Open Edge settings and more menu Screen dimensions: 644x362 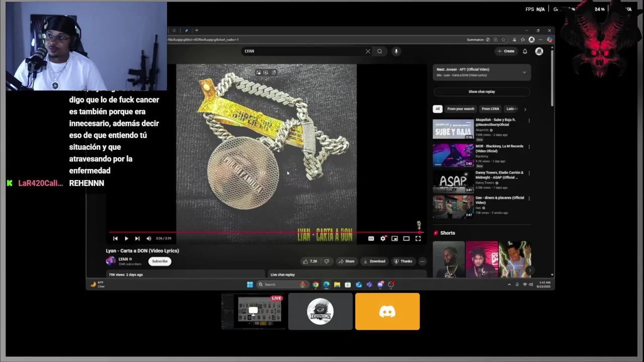tap(541, 40)
